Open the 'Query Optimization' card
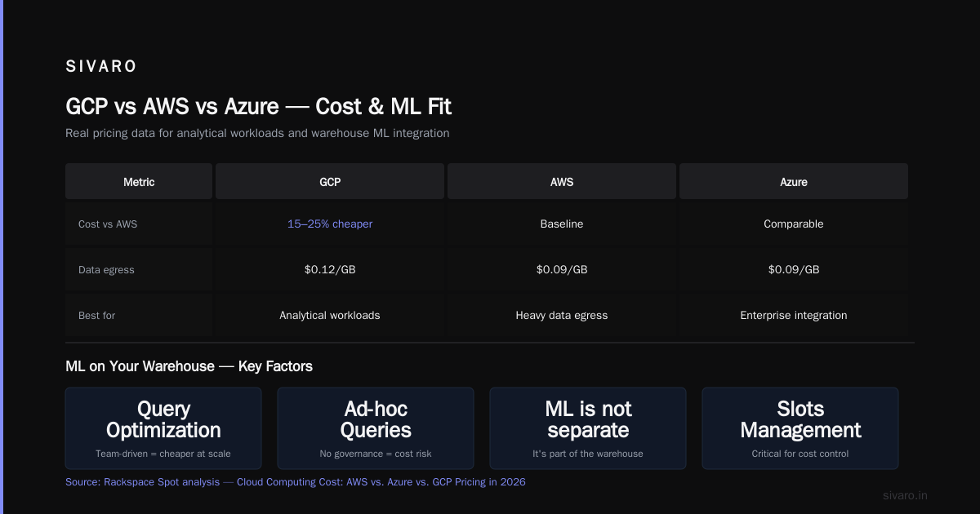 [163, 428]
